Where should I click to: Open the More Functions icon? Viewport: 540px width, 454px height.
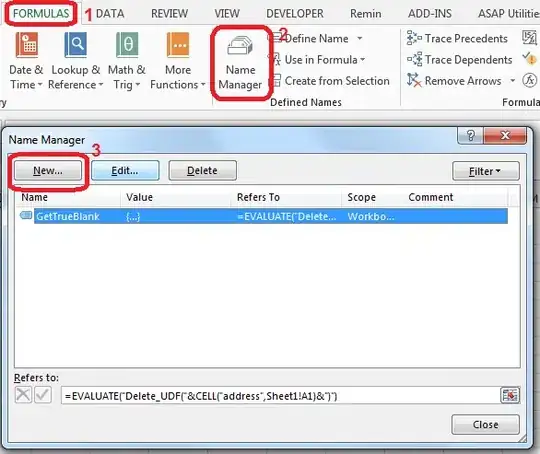[178, 45]
